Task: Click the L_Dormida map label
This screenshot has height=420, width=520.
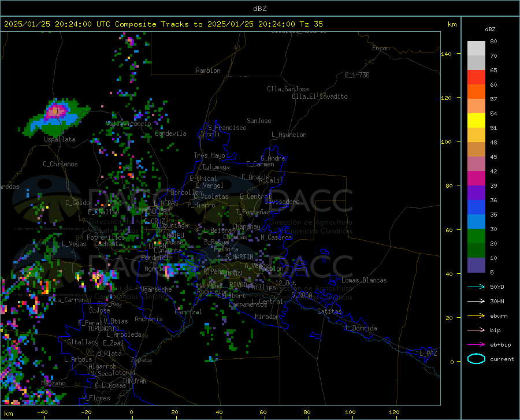Action: 361,328
